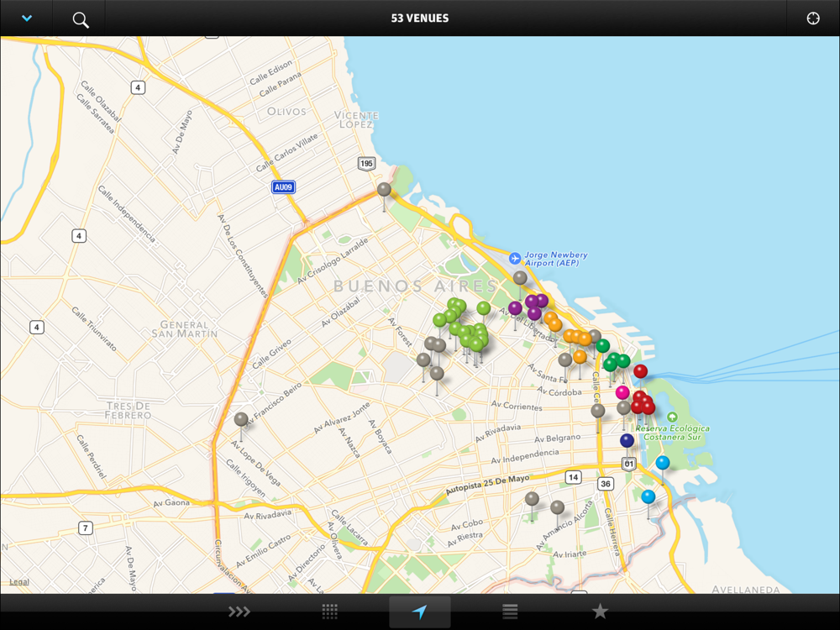Select the light blue pin near Costanera Sur
This screenshot has width=840, height=630.
(x=663, y=462)
